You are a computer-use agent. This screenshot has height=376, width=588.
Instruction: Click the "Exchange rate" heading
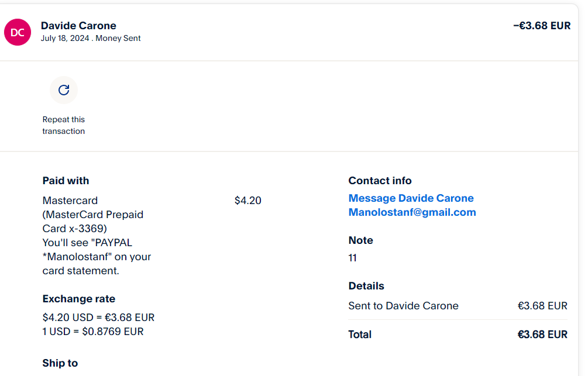coord(78,299)
